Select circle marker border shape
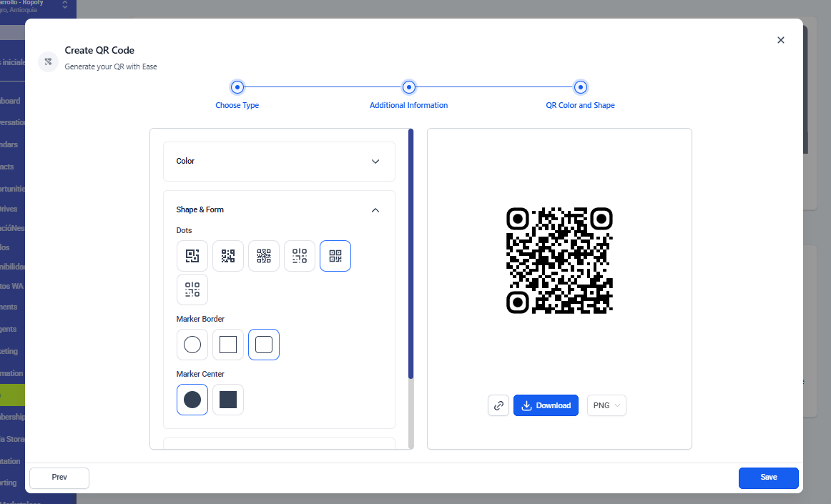831x504 pixels. (x=192, y=345)
